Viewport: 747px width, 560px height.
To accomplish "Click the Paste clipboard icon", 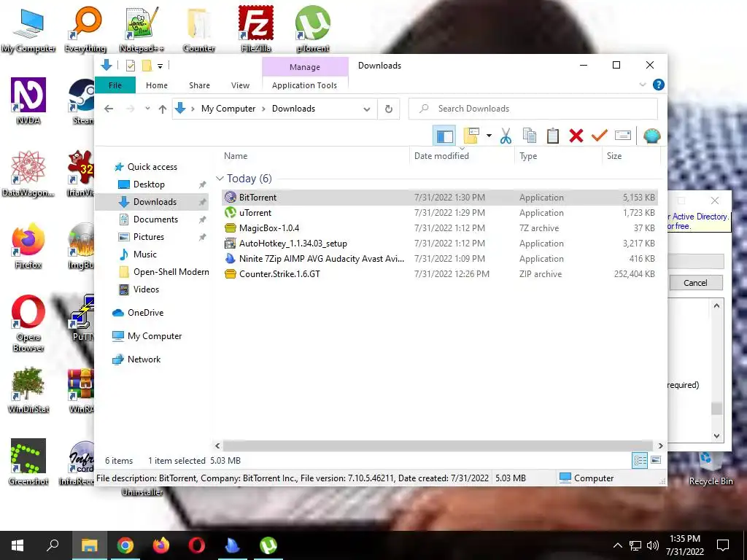I will [x=553, y=136].
